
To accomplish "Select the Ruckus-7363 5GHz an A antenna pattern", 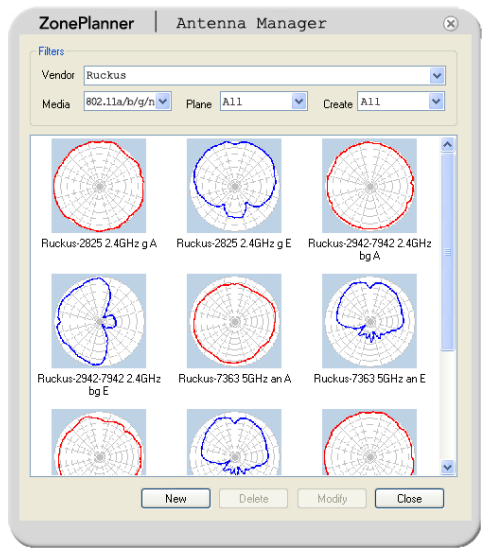I will pyautogui.click(x=234, y=321).
